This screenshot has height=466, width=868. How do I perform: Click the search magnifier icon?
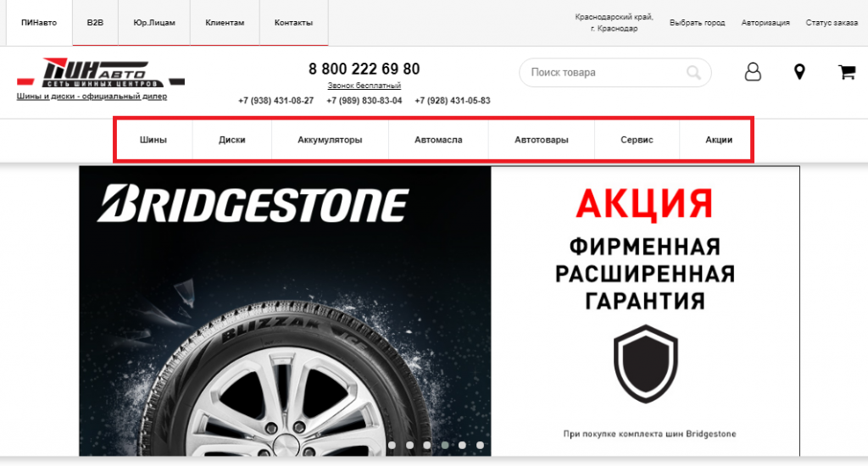click(x=693, y=73)
